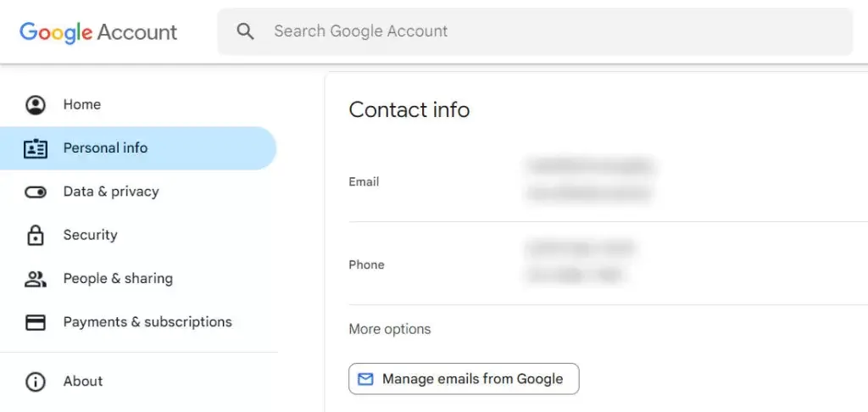Focus the Search Google Account field

point(535,31)
